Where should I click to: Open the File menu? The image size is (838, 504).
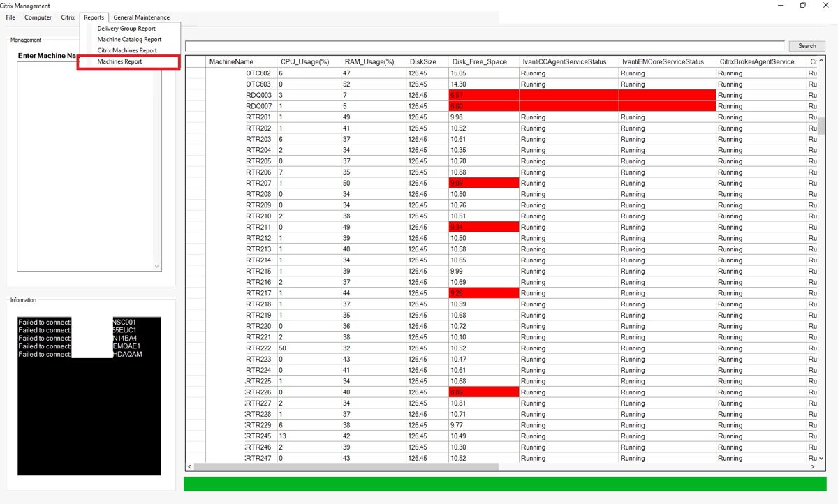(10, 17)
